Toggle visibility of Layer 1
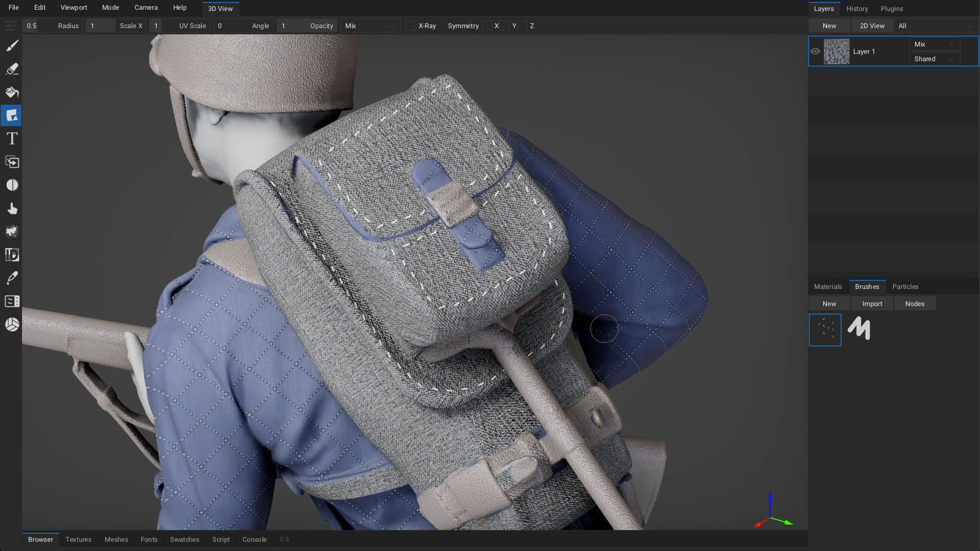980x551 pixels. [x=815, y=51]
